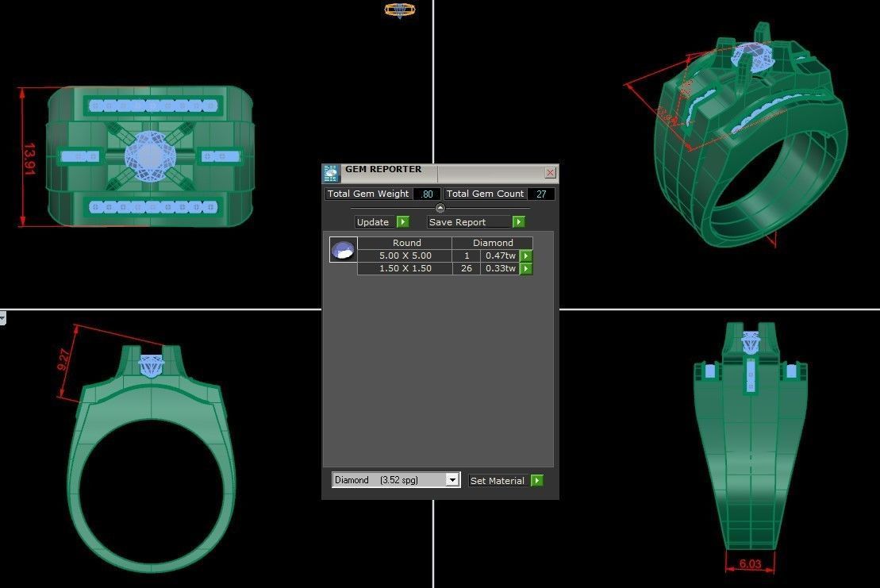Select the 1.50 X 1.50 size cell
Screen dimensions: 880x588
tap(405, 269)
